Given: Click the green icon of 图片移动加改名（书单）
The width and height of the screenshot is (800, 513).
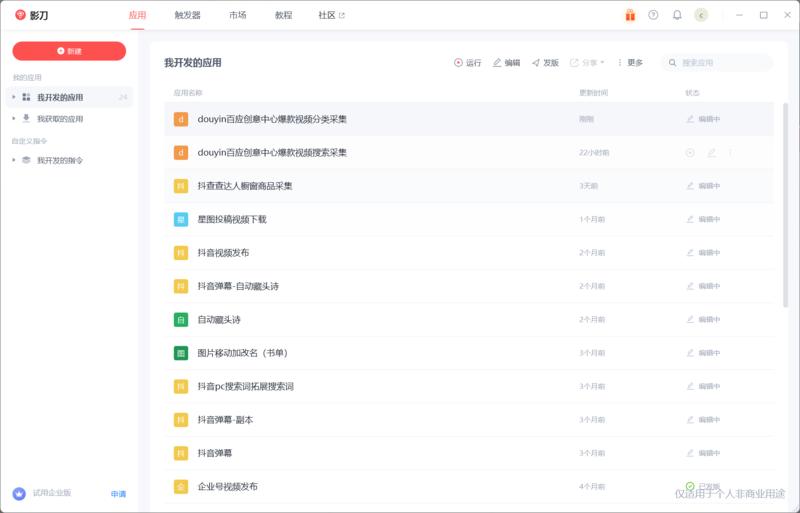Looking at the screenshot, I should [x=181, y=353].
